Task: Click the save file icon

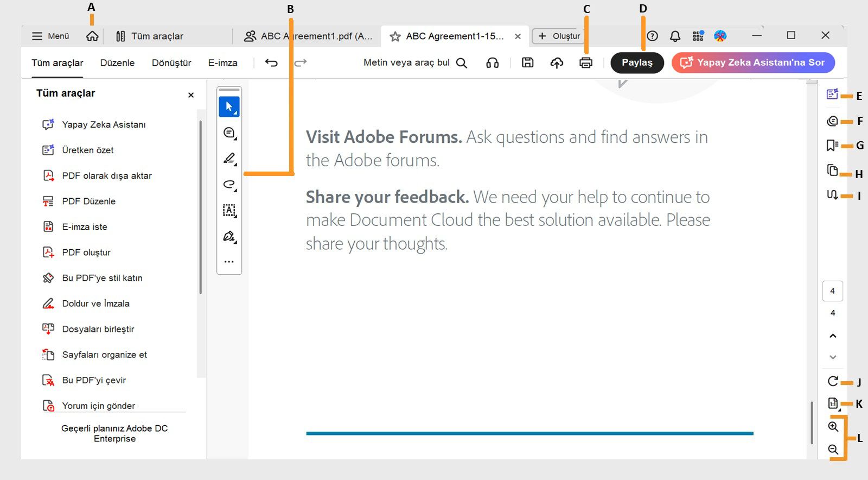Action: coord(527,63)
